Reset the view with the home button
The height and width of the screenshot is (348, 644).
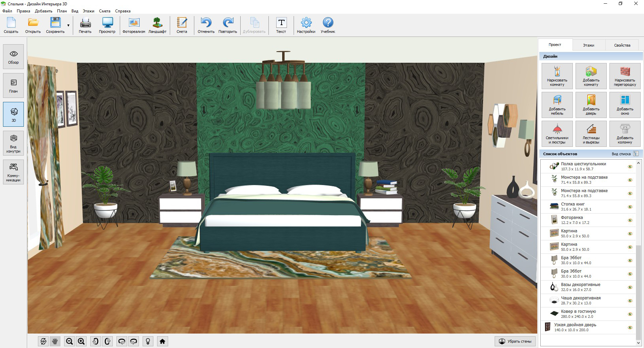tap(162, 341)
